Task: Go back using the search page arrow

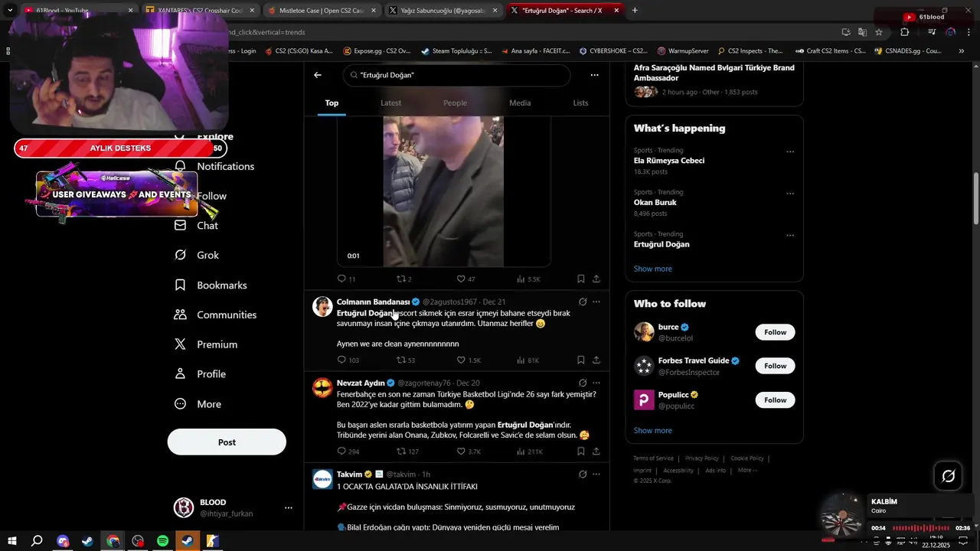Action: [318, 75]
